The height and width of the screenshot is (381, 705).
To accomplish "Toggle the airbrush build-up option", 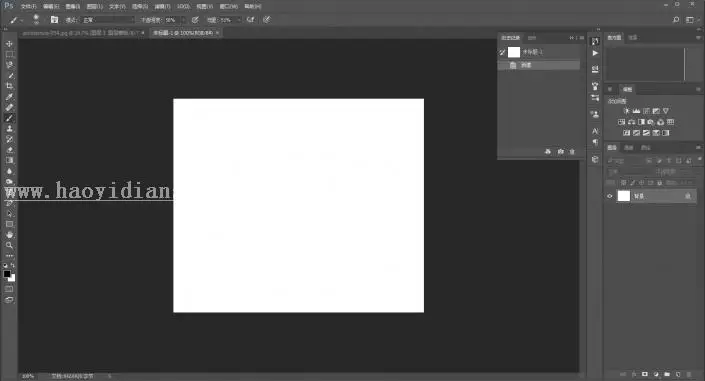I will pyautogui.click(x=250, y=20).
